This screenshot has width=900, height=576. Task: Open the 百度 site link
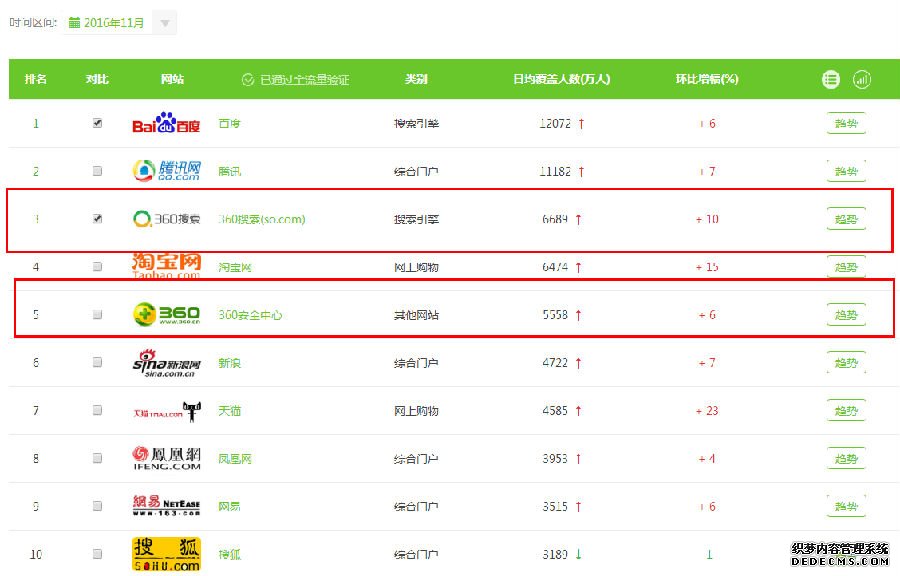[x=230, y=123]
